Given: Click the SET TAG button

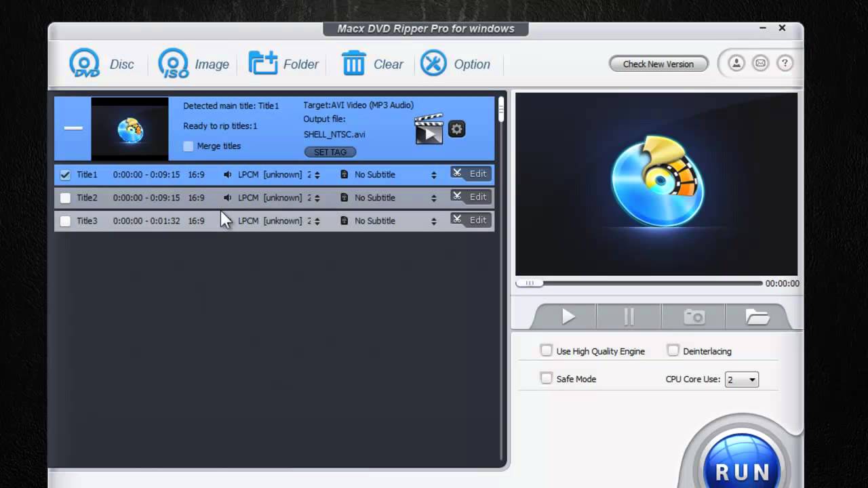Looking at the screenshot, I should (x=330, y=152).
